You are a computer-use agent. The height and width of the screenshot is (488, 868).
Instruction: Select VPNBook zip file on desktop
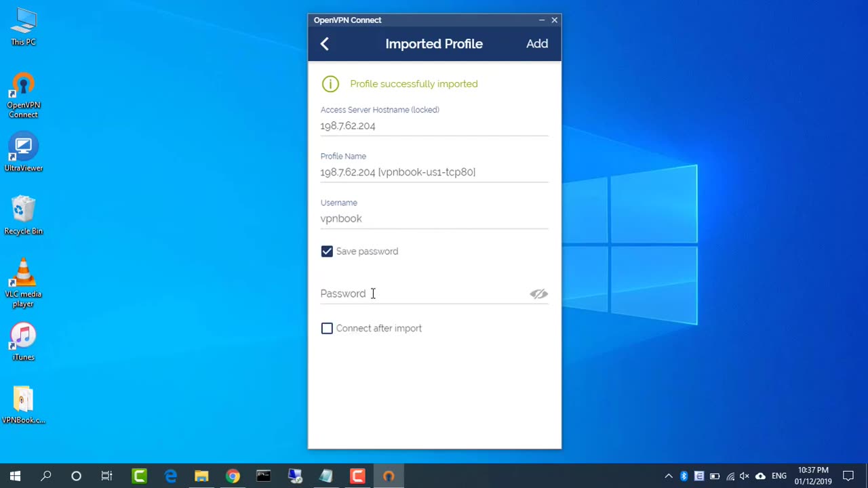(23, 405)
